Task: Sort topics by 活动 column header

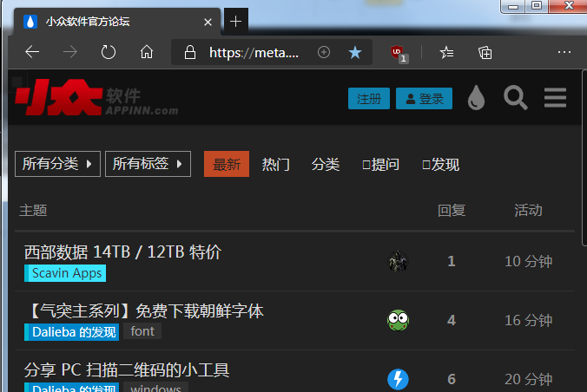Action: tap(528, 210)
